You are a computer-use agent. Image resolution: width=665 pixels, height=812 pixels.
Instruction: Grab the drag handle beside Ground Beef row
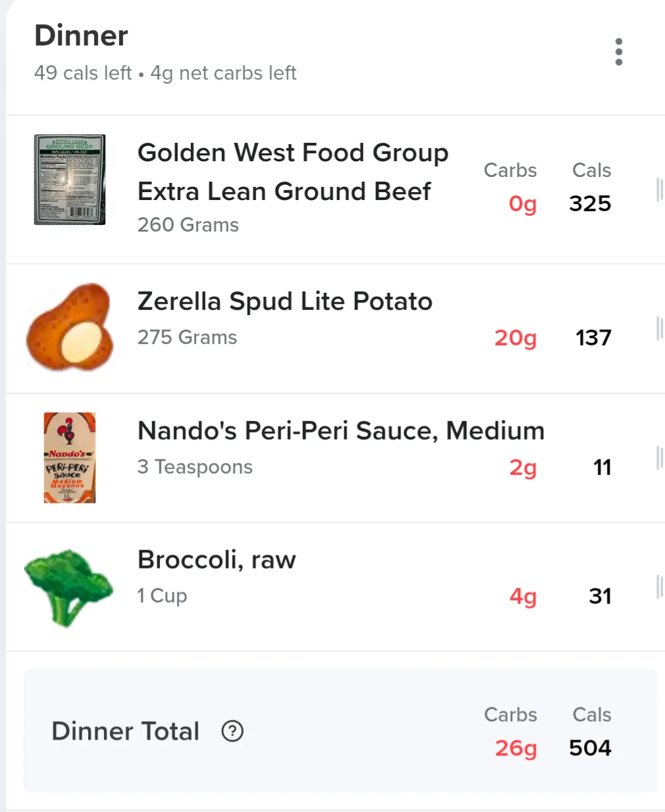tap(658, 190)
